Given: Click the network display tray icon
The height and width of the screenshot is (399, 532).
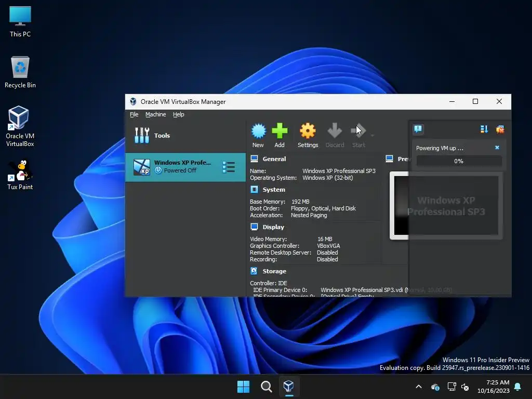Looking at the screenshot, I should point(451,387).
